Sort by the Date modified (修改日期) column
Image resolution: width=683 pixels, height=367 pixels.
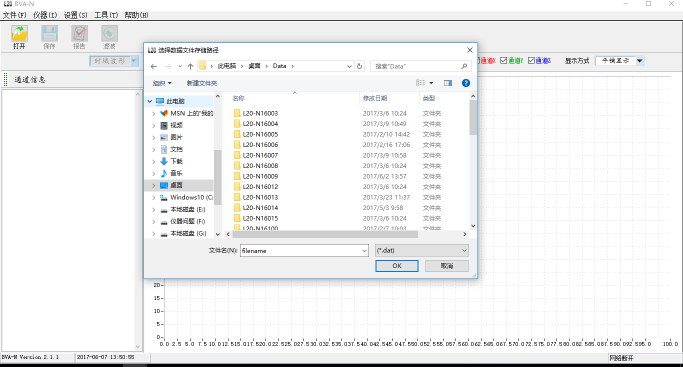tap(375, 98)
